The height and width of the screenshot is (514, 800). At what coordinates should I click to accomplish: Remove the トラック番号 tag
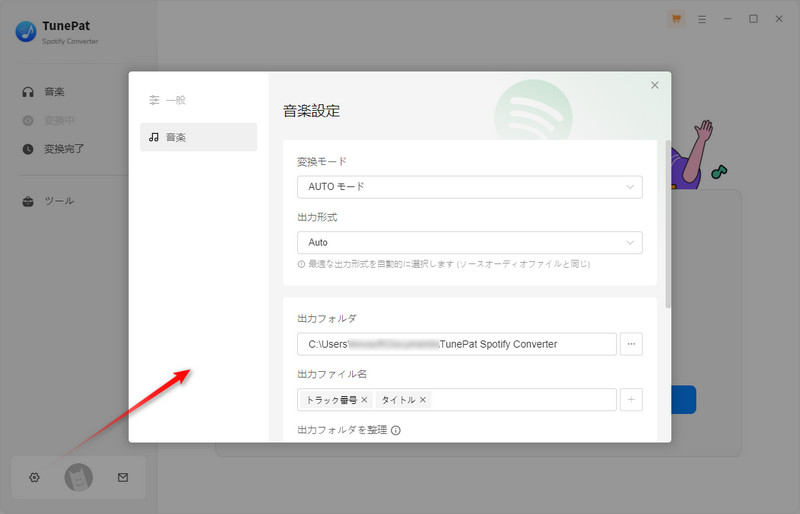[364, 400]
